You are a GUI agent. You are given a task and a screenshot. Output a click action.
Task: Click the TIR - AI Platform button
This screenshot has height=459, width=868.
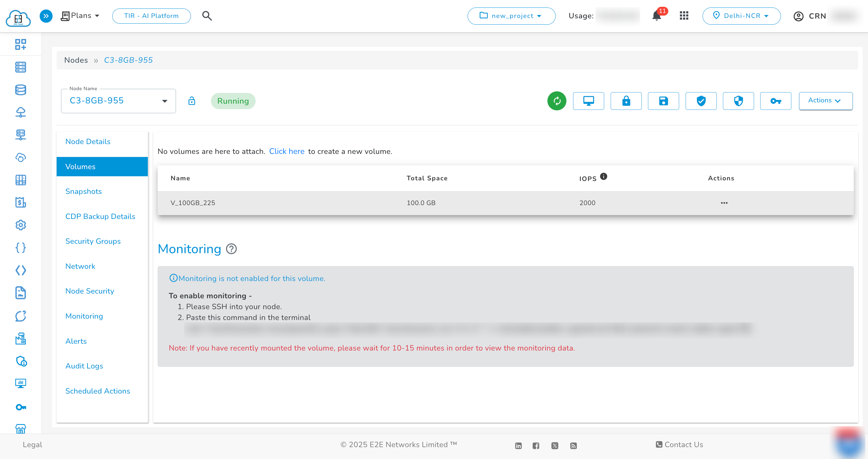pyautogui.click(x=151, y=16)
